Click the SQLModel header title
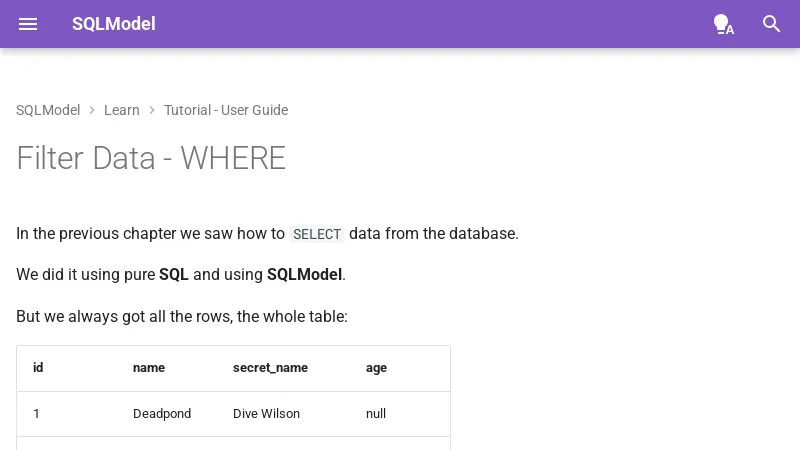Image resolution: width=800 pixels, height=450 pixels. click(x=113, y=24)
